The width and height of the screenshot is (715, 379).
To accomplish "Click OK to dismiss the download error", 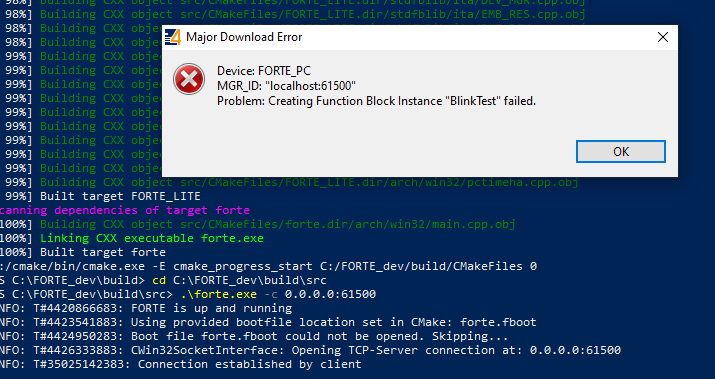I will coord(621,151).
